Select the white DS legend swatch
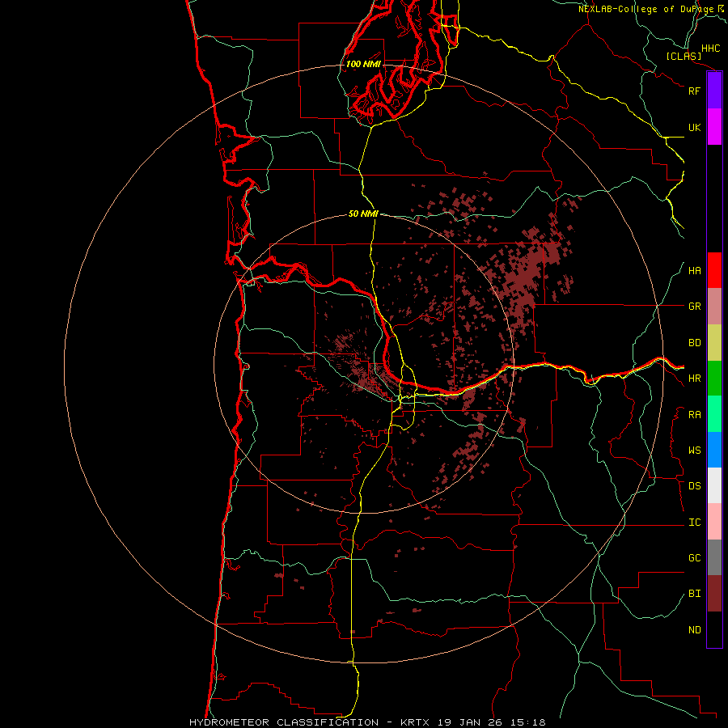The width and height of the screenshot is (728, 728). tap(714, 485)
